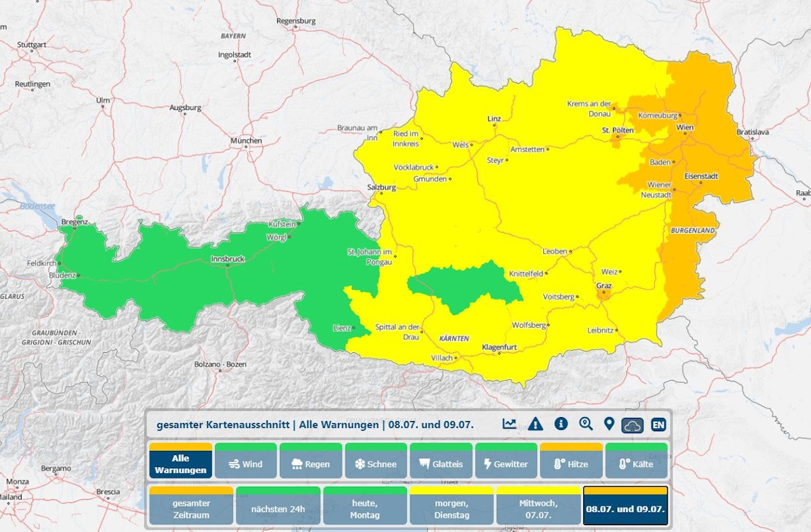Viewport: 811px width, 532px height.
Task: Click the Salzburg city label on map
Action: (x=381, y=187)
